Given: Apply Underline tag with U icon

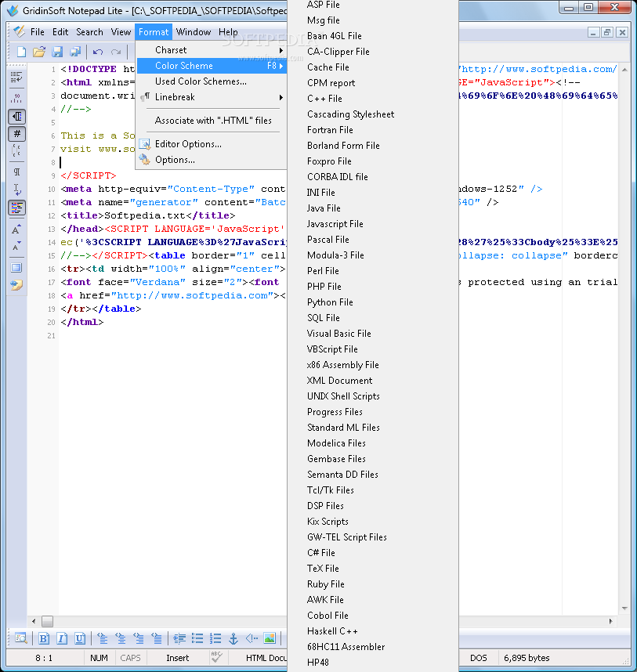Looking at the screenshot, I should pos(80,638).
